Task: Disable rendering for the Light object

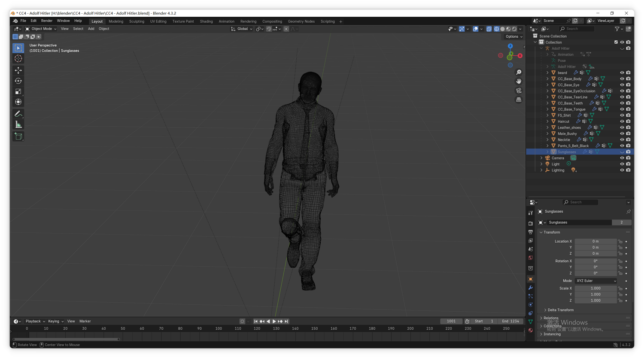Action: click(629, 164)
